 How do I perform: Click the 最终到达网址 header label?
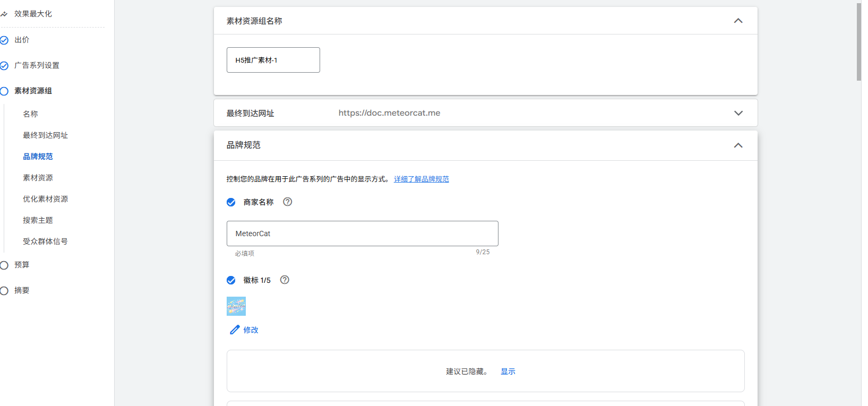click(x=250, y=113)
